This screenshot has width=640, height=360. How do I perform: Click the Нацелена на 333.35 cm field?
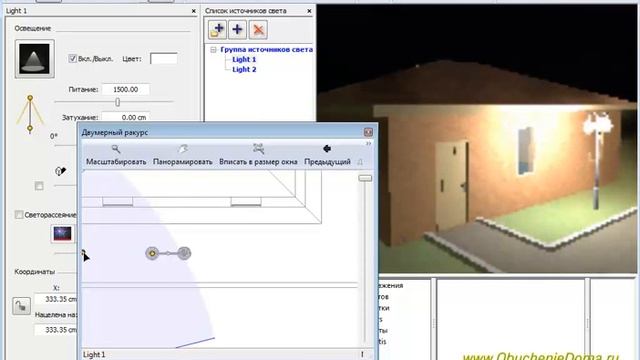tap(56, 329)
